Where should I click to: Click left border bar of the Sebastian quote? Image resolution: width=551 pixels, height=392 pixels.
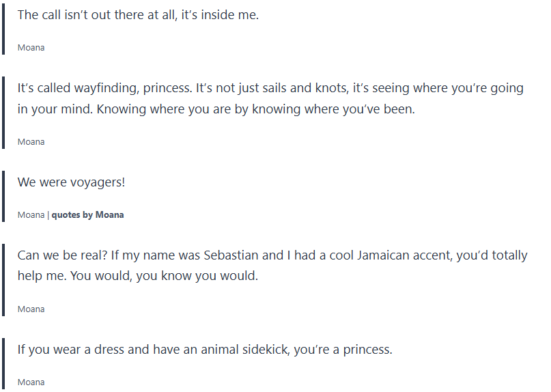pyautogui.click(x=3, y=279)
